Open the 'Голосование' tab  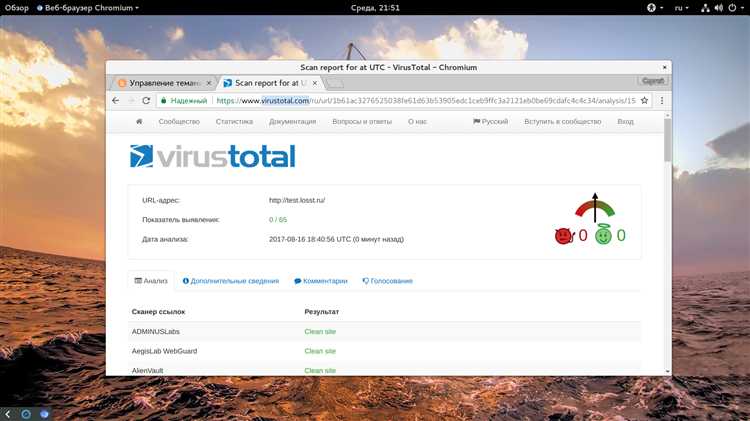[x=387, y=281]
